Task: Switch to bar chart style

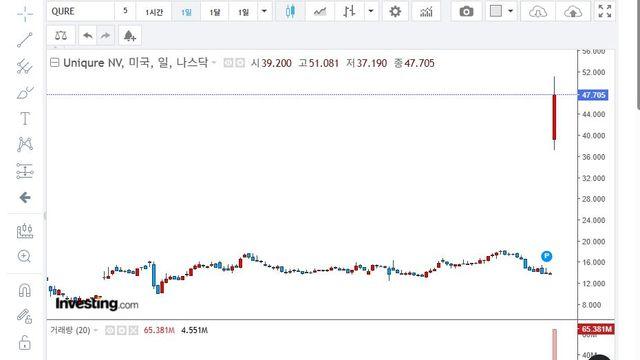Action: tap(349, 11)
